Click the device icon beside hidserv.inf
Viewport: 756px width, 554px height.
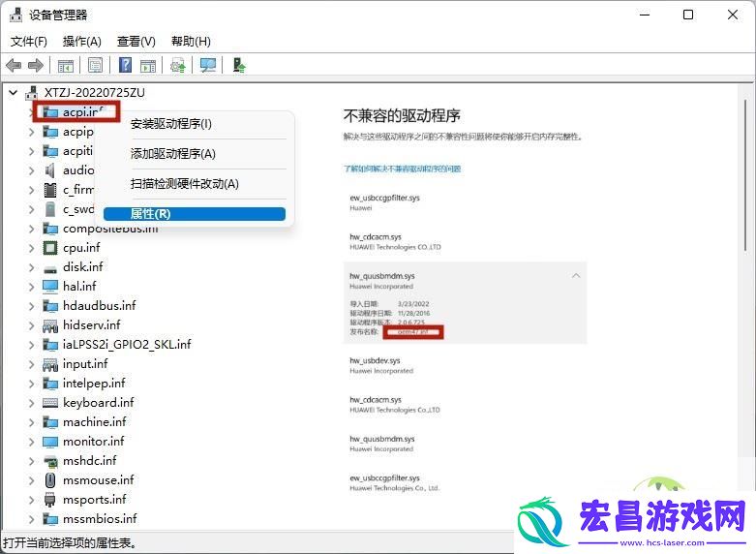click(50, 325)
